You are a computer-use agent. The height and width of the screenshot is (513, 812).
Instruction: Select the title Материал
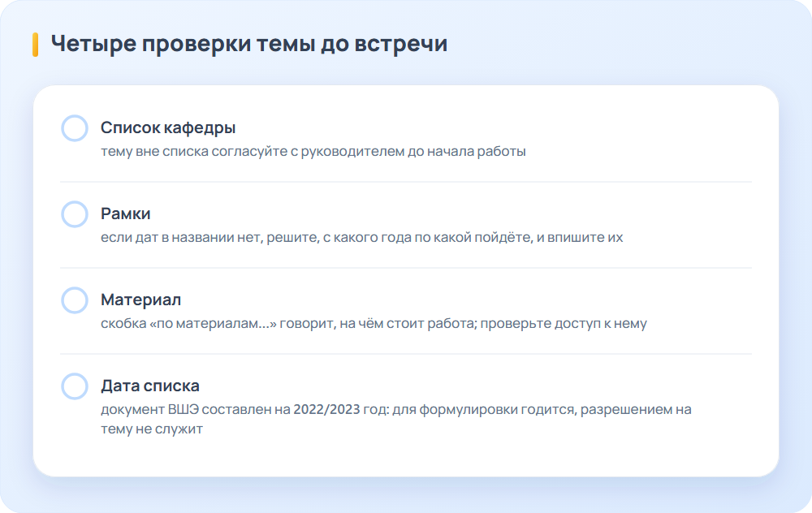pos(140,300)
